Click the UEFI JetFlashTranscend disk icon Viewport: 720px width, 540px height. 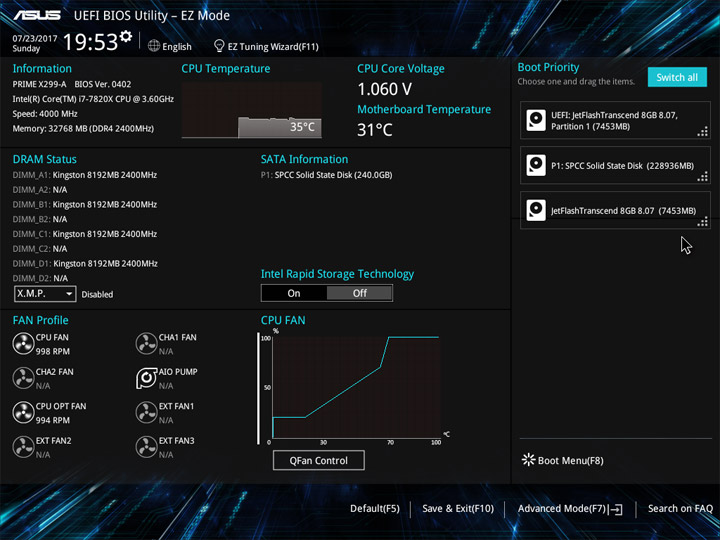tap(536, 120)
